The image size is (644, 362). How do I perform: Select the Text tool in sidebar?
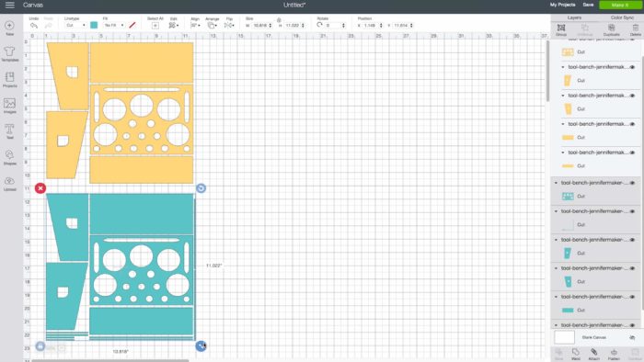9,131
